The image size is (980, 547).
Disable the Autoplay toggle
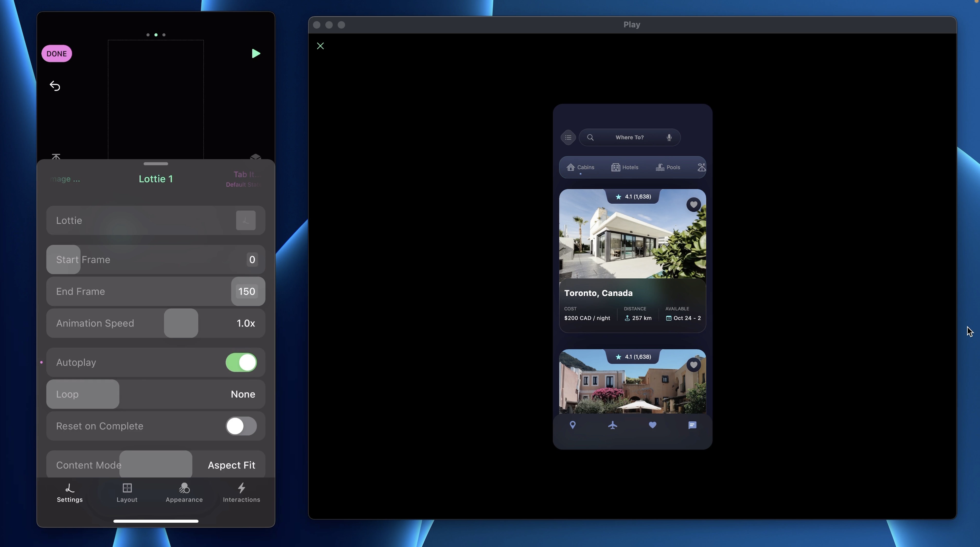click(x=241, y=363)
